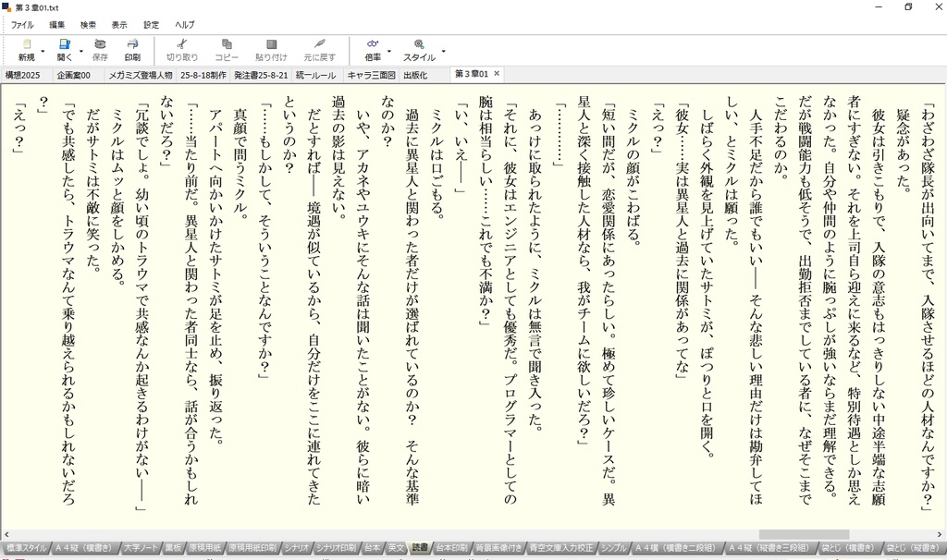
Task: Select the 青空文庫入力校正 style tab
Action: tap(561, 548)
